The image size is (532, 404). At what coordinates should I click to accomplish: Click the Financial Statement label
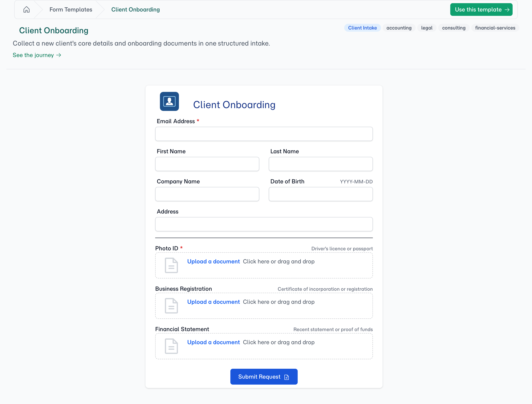coord(182,329)
